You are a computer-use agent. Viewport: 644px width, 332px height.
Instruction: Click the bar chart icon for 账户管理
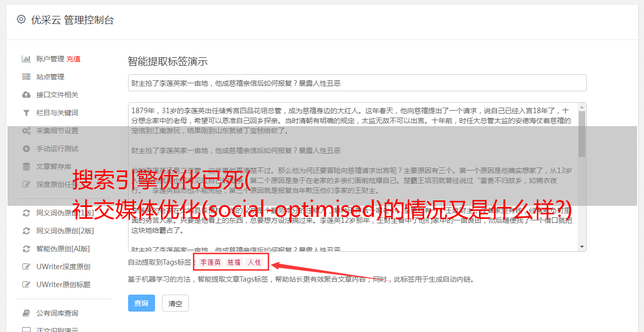pos(26,59)
